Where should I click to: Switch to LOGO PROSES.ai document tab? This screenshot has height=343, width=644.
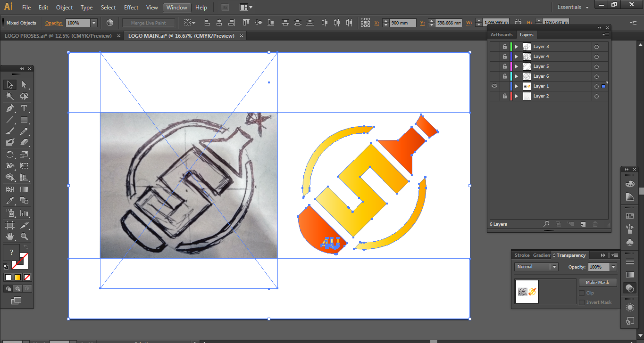(x=58, y=36)
